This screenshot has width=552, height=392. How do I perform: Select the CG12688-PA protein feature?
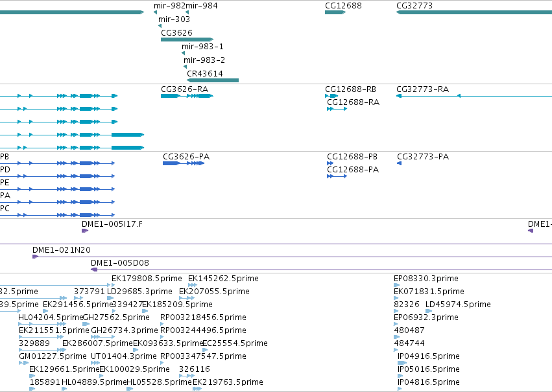point(337,176)
